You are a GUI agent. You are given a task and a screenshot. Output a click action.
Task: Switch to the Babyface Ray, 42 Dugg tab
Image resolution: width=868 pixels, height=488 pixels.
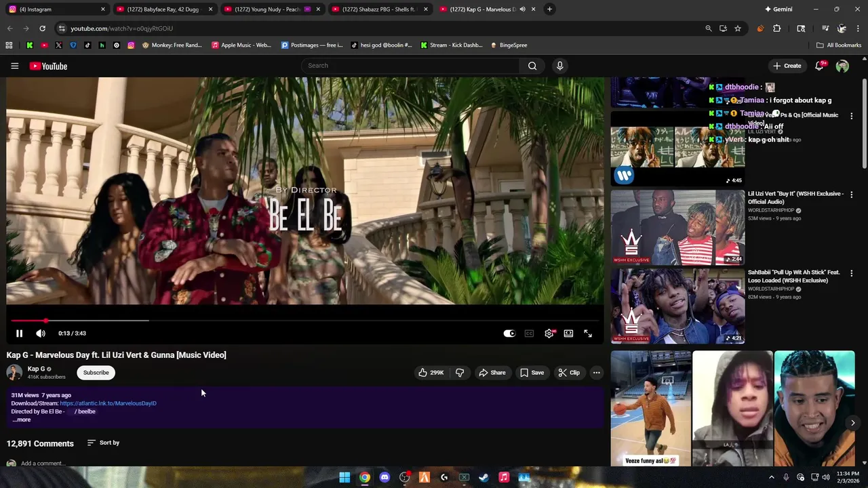165,9
